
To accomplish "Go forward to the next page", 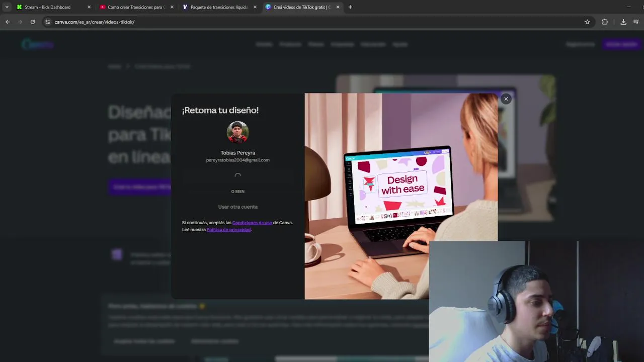I will tap(20, 22).
